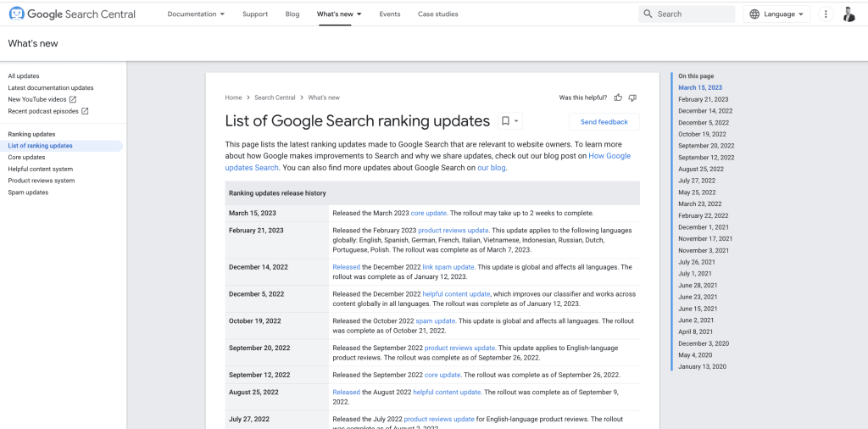Open the Case studies menu item
Viewport: 868px width, 429px height.
tap(438, 14)
